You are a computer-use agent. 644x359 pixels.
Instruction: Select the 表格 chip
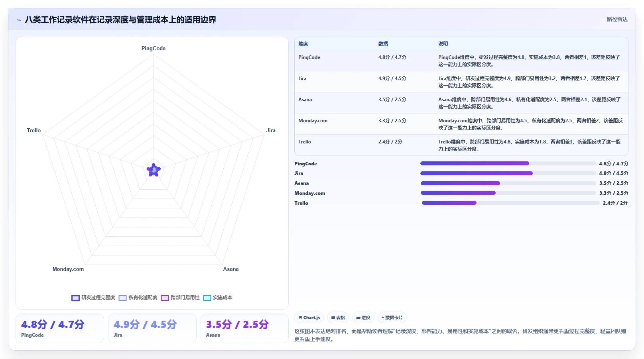338,318
